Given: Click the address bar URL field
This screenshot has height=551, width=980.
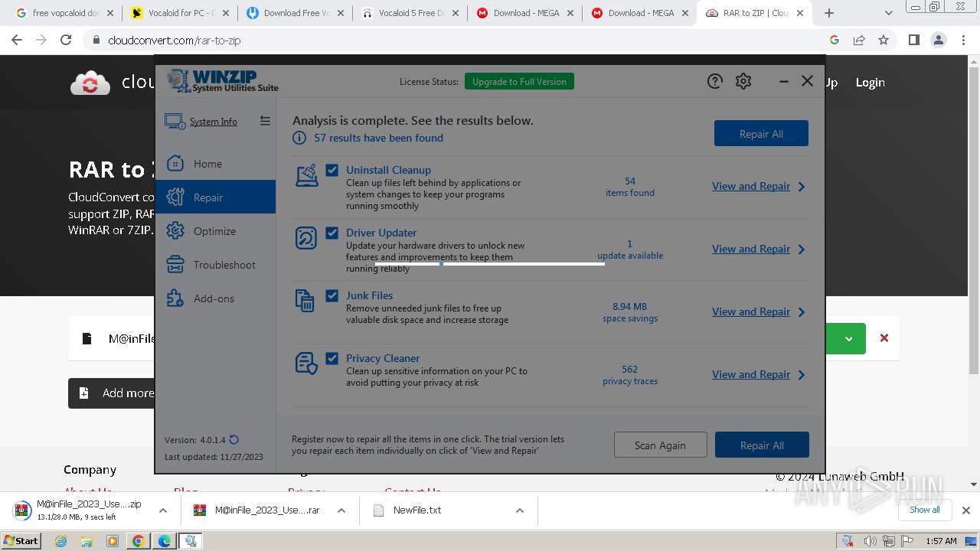Looking at the screenshot, I should [x=459, y=40].
